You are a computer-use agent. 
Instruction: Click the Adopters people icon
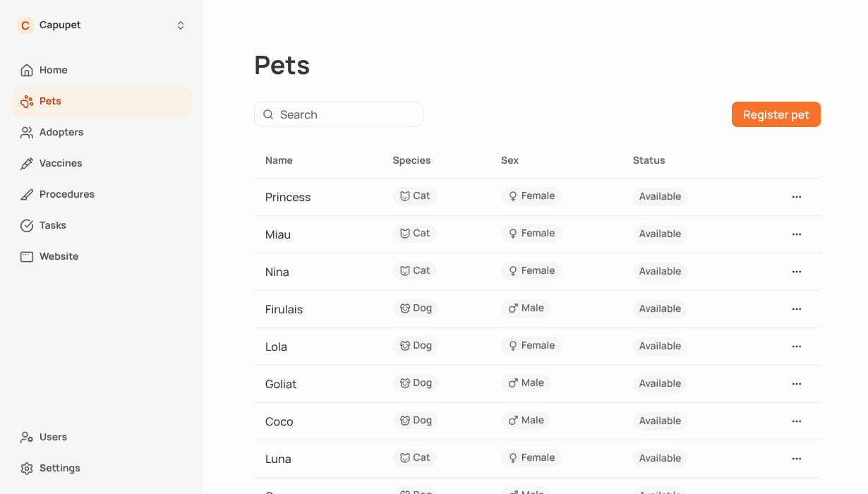click(27, 132)
